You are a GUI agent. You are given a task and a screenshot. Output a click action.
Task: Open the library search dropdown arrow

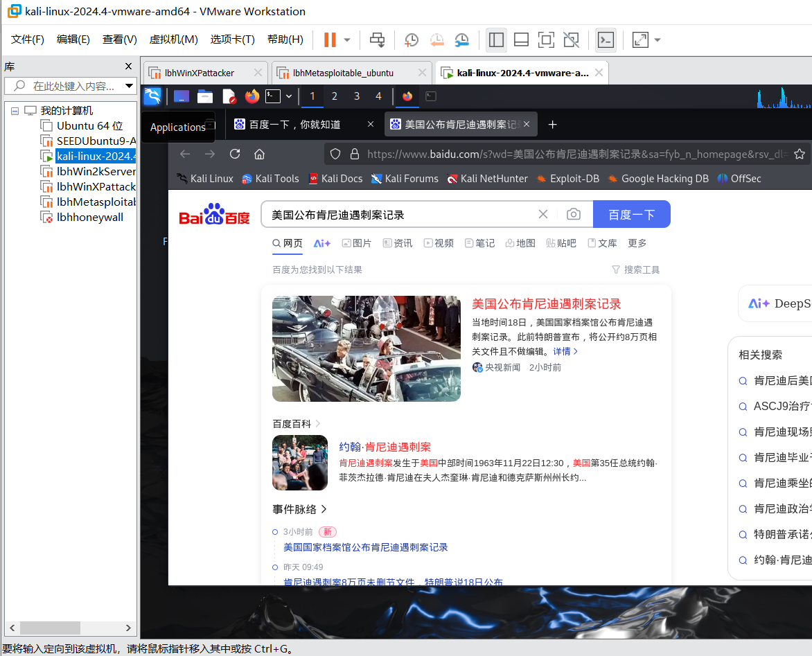(129, 86)
